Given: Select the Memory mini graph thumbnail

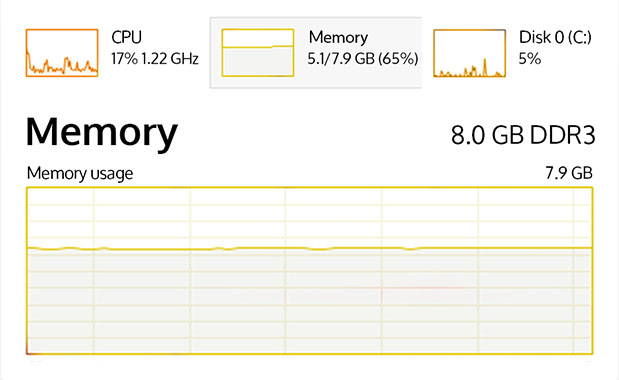Looking at the screenshot, I should coord(258,52).
